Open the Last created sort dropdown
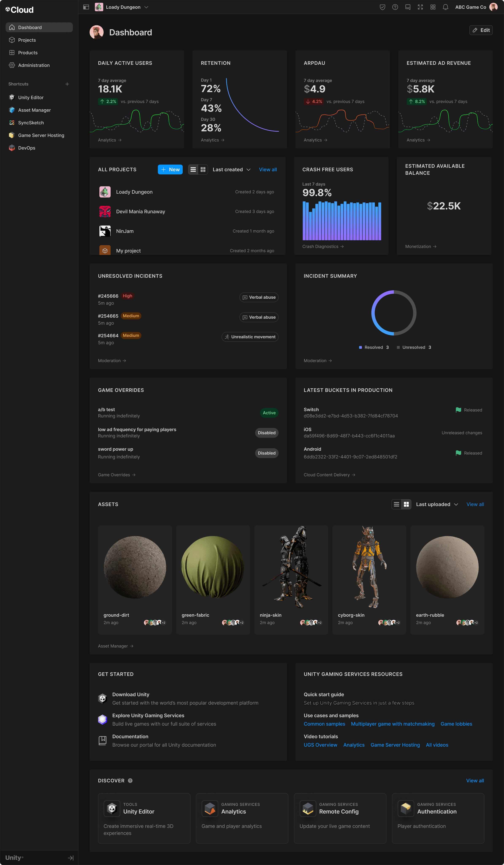 click(232, 170)
